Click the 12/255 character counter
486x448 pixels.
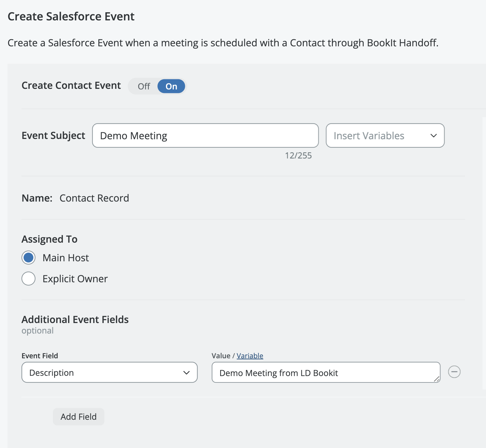[x=298, y=156]
